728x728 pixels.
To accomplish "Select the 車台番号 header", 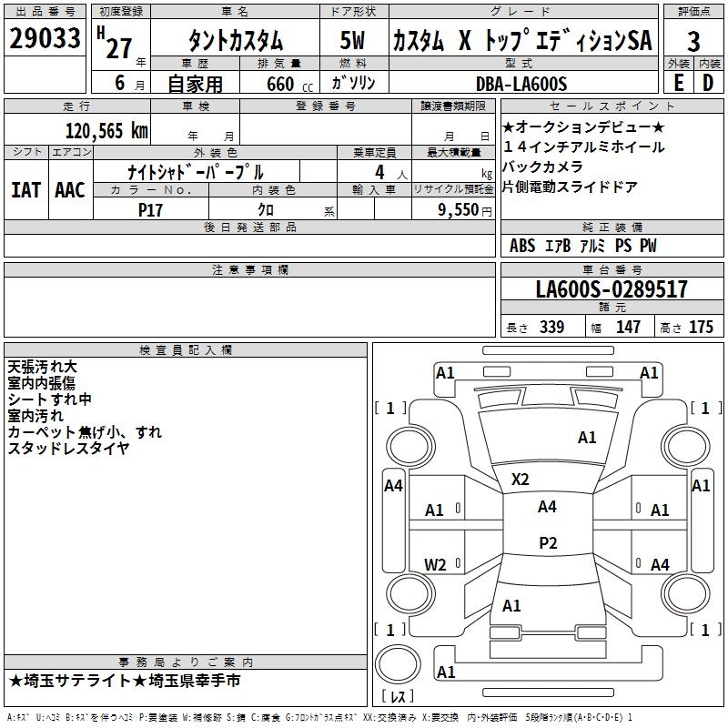I will click(x=612, y=269).
